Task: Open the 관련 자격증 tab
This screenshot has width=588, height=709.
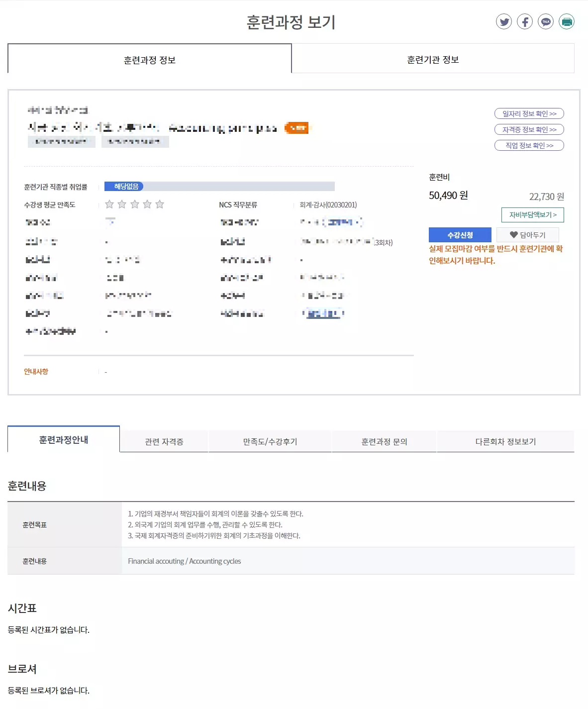Action: point(164,441)
